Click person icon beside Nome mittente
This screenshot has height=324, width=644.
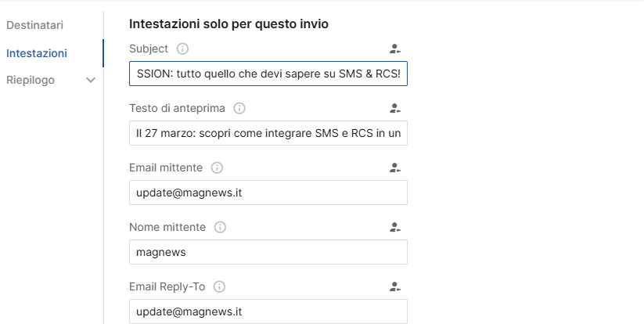394,228
